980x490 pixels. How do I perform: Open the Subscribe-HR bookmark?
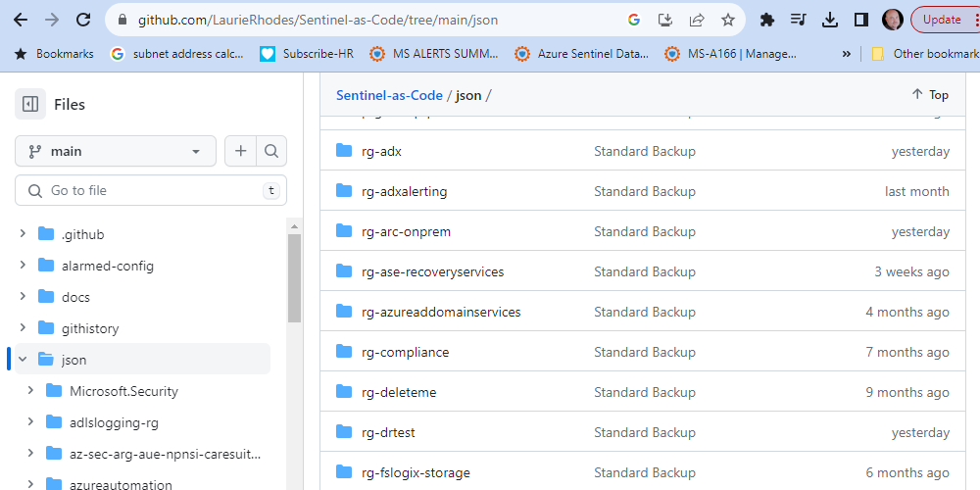click(x=307, y=54)
